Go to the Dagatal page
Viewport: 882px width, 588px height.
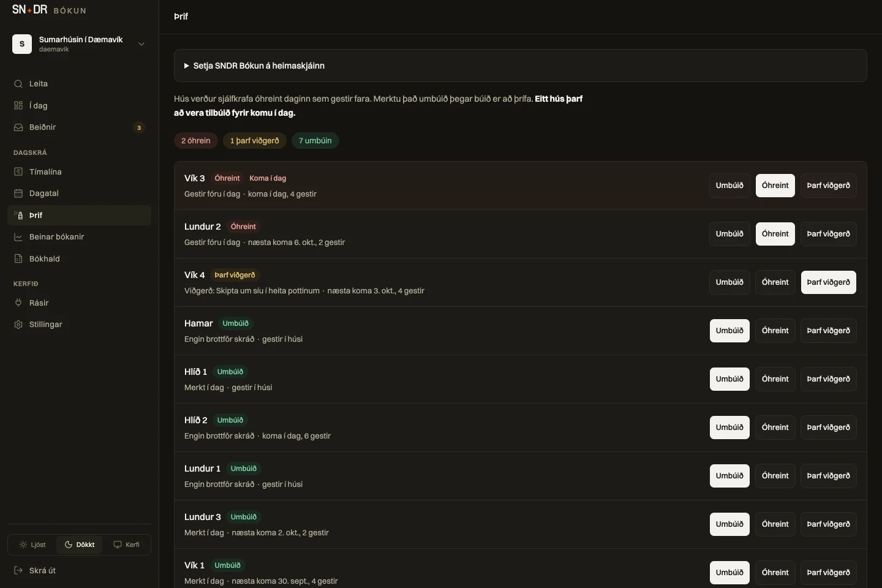[x=79, y=194]
